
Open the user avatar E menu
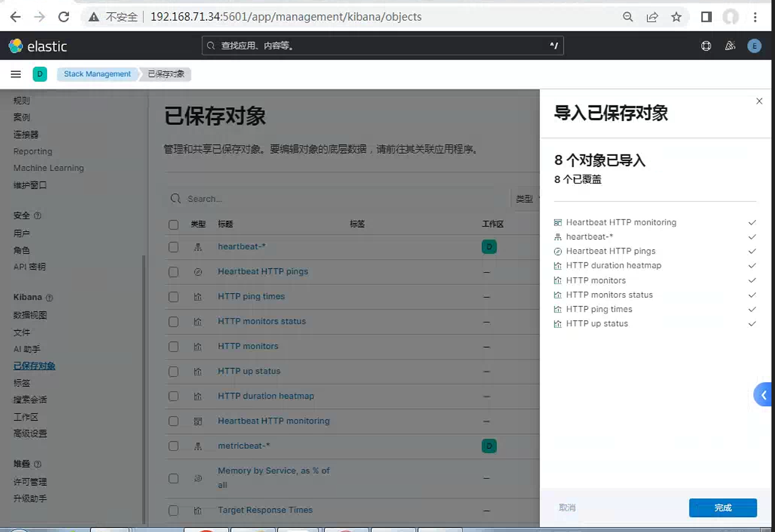click(x=754, y=46)
